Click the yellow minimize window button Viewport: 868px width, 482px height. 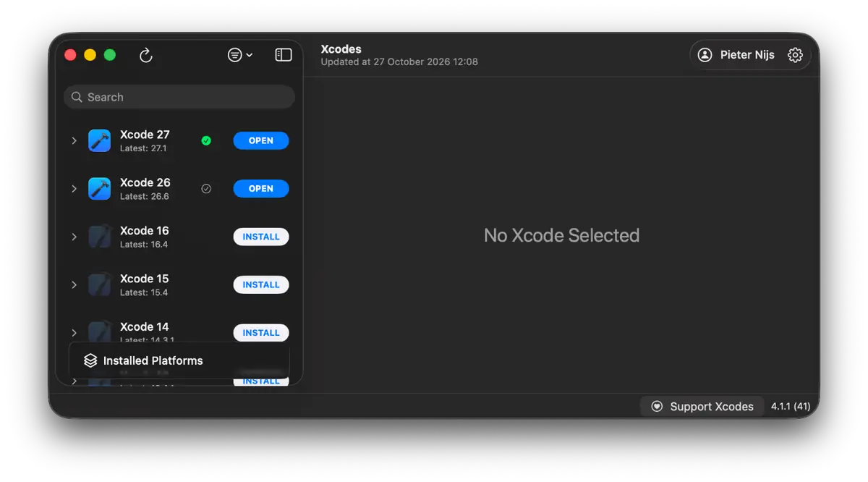(90, 55)
